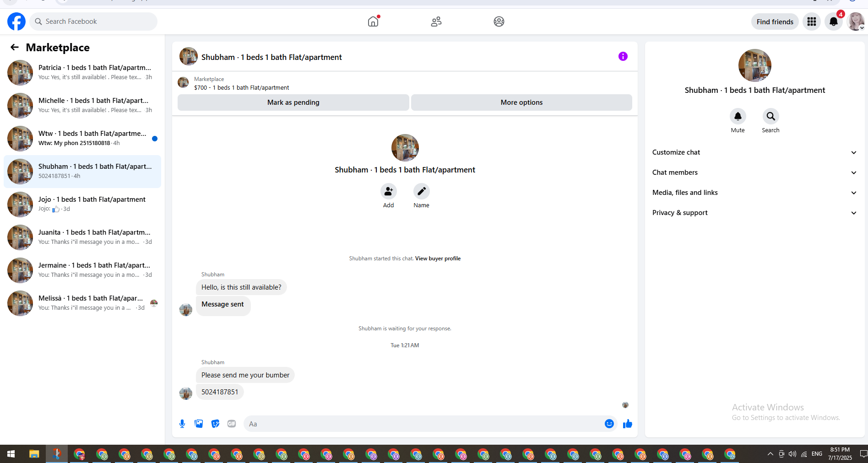
Task: Show hidden system tray icons
Action: pyautogui.click(x=770, y=454)
